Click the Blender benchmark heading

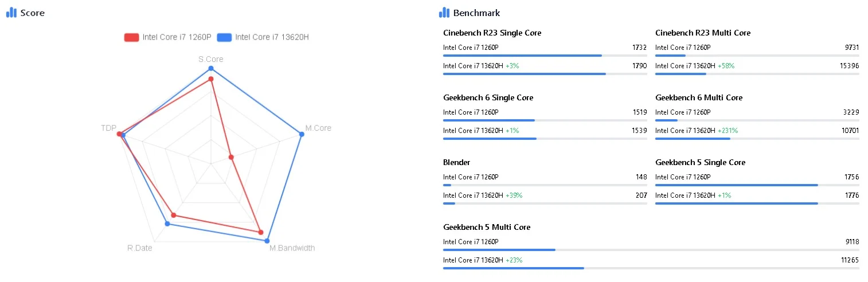456,162
